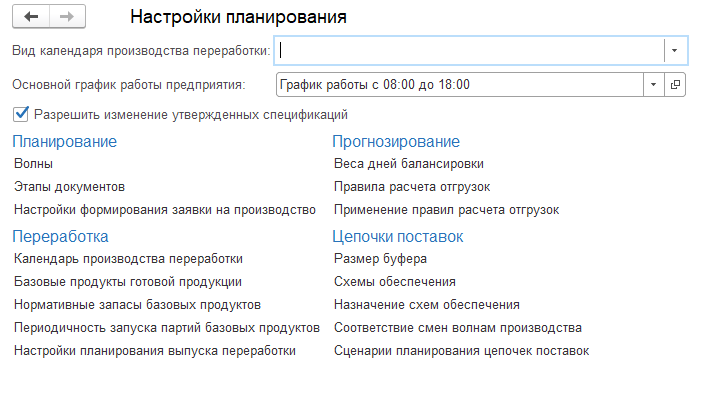
Task: Open "Размер буфера" link
Action: 380,258
